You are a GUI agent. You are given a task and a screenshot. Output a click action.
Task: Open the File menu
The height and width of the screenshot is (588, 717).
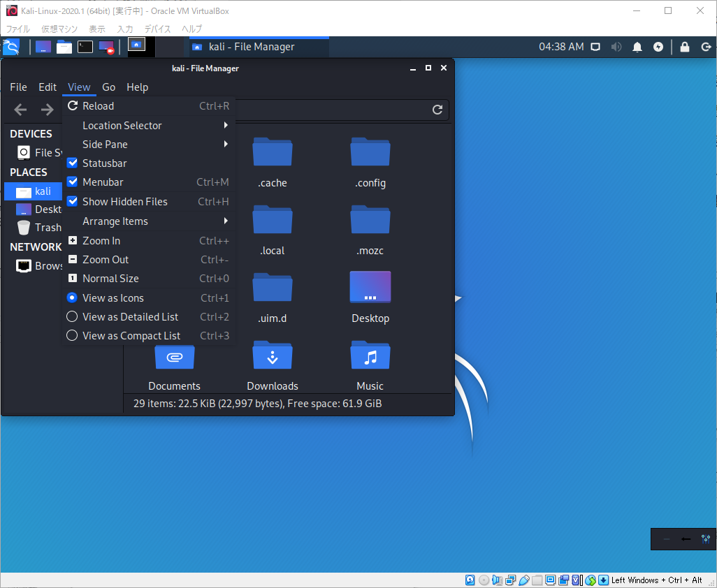tap(18, 87)
